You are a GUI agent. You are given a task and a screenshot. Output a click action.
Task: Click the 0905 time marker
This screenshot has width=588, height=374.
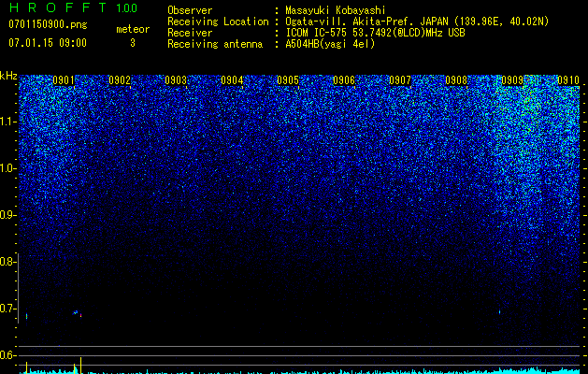click(x=288, y=80)
